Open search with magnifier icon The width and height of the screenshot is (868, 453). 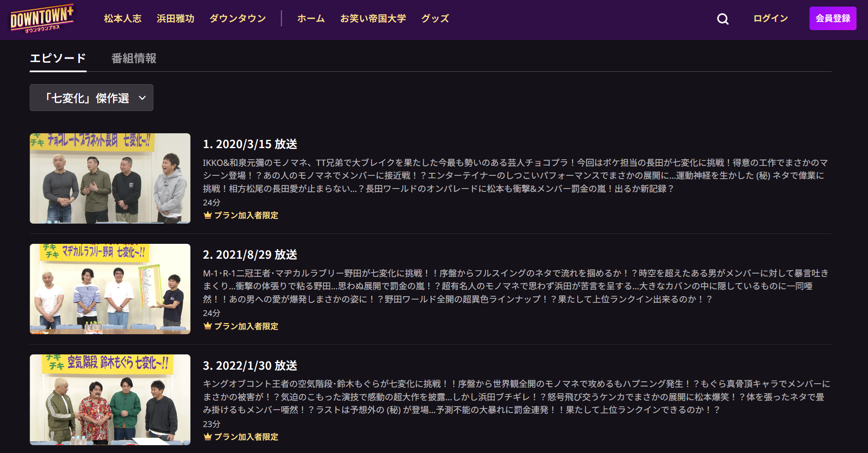pyautogui.click(x=722, y=19)
